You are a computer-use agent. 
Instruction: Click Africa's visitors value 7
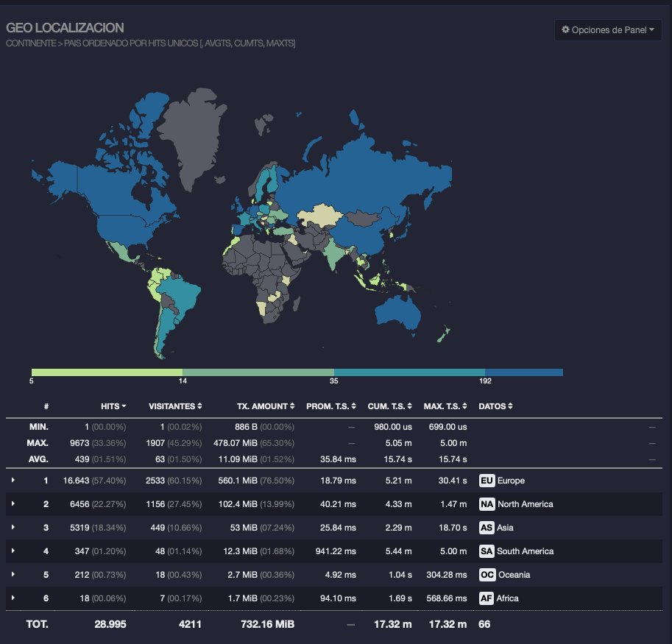[163, 598]
